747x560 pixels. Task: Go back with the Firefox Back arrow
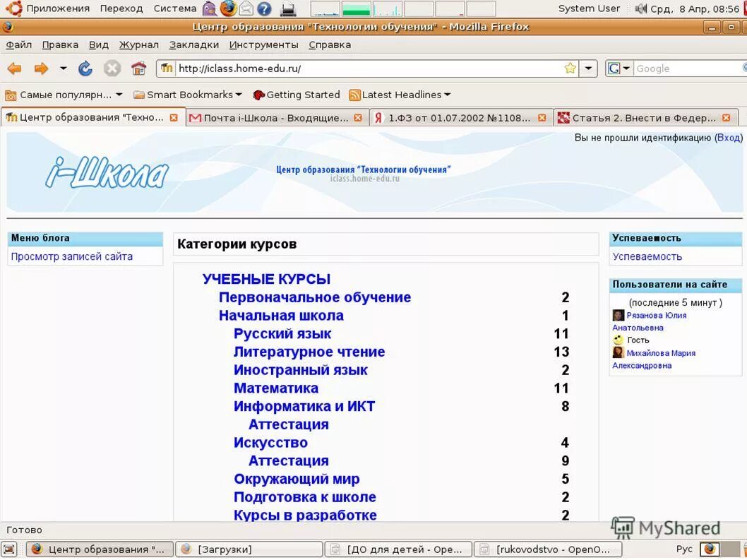pyautogui.click(x=14, y=68)
